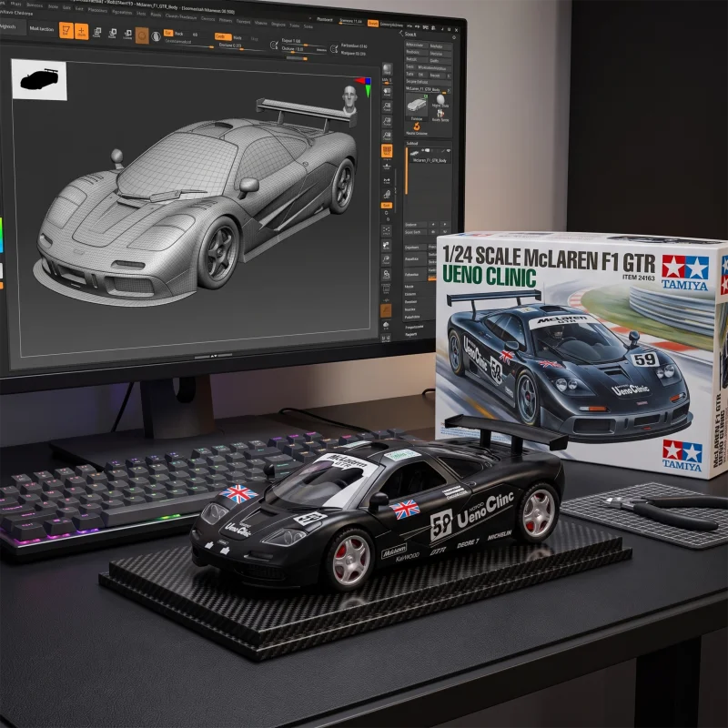
Task: Toggle the small orange Ext button
Action: (x=167, y=33)
